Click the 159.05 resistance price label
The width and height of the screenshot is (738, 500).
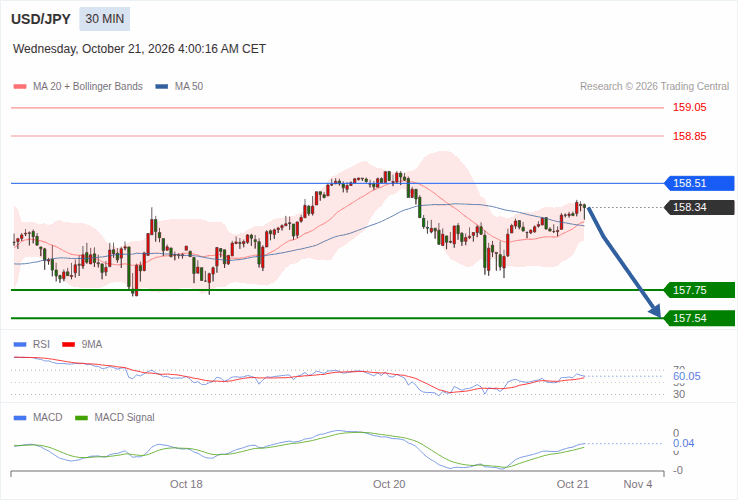tap(690, 107)
